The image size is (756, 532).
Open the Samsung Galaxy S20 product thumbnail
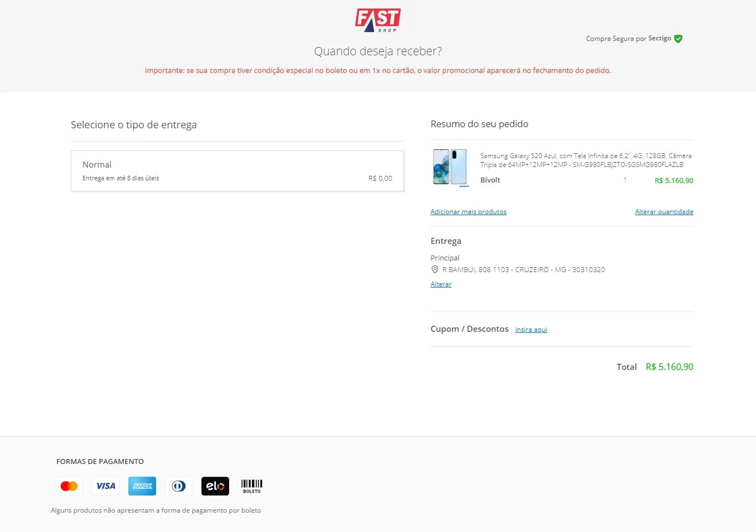pyautogui.click(x=451, y=168)
